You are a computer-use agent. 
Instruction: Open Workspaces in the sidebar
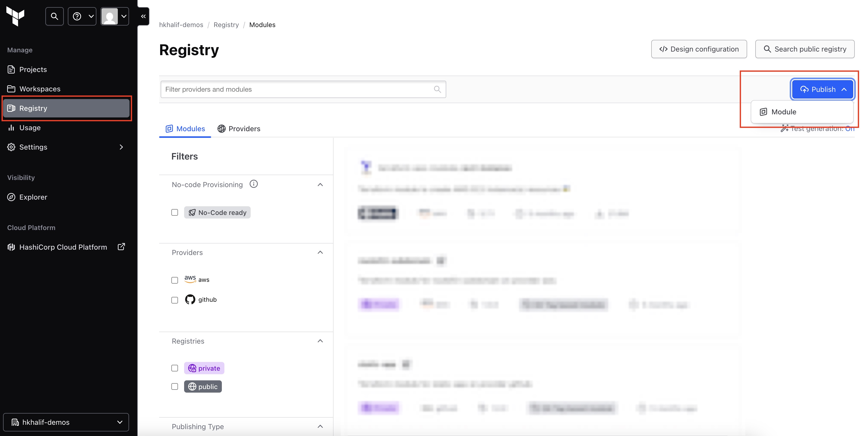(66, 89)
